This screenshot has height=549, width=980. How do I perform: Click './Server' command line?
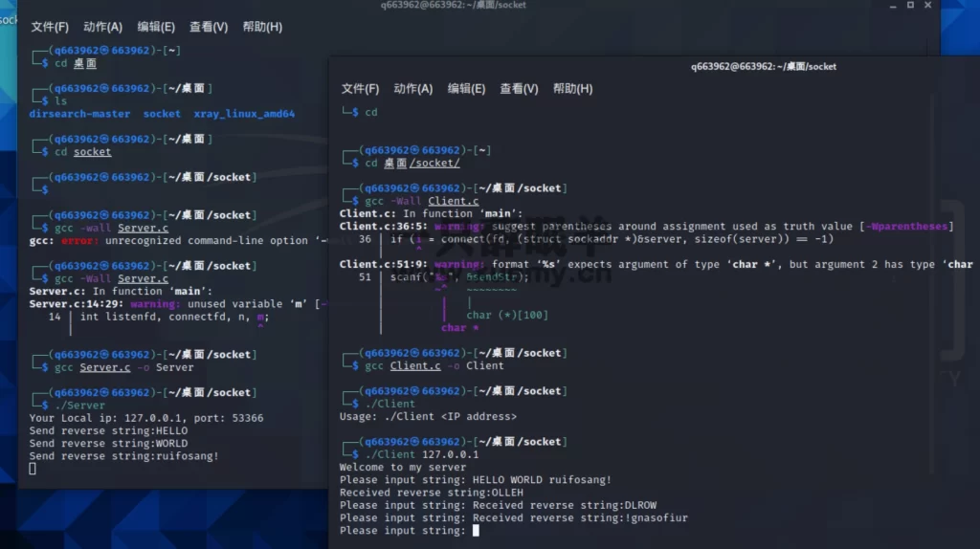(80, 406)
